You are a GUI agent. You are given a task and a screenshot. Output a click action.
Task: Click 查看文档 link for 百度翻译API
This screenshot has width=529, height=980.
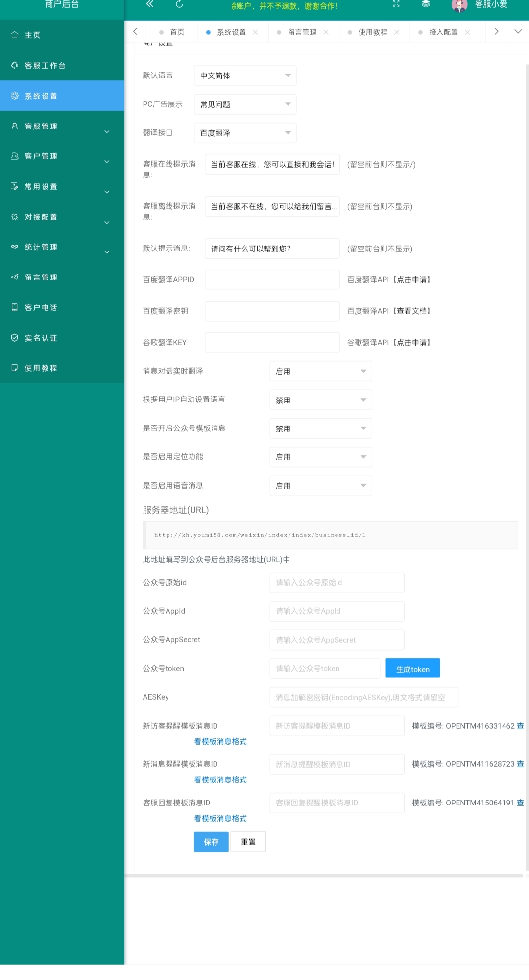point(411,311)
